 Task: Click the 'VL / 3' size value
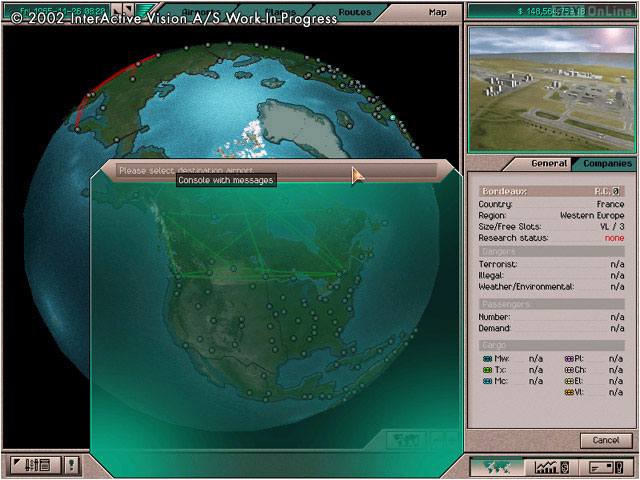[612, 227]
